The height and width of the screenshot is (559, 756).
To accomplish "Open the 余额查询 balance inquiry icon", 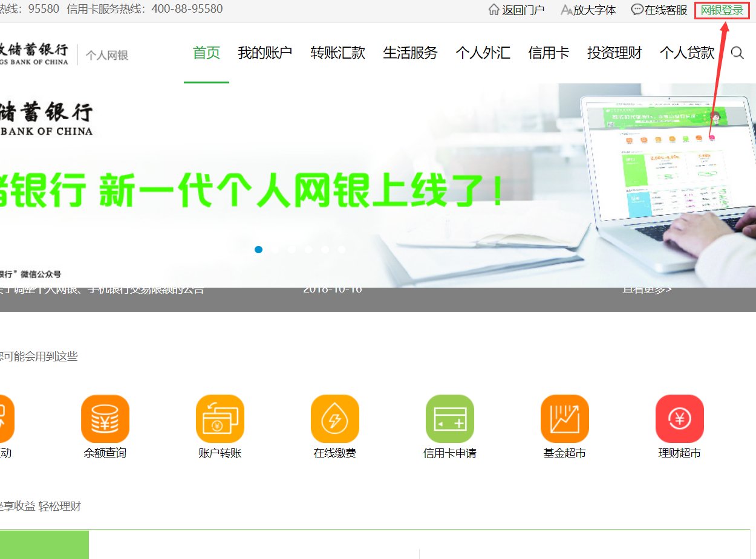I will [105, 418].
